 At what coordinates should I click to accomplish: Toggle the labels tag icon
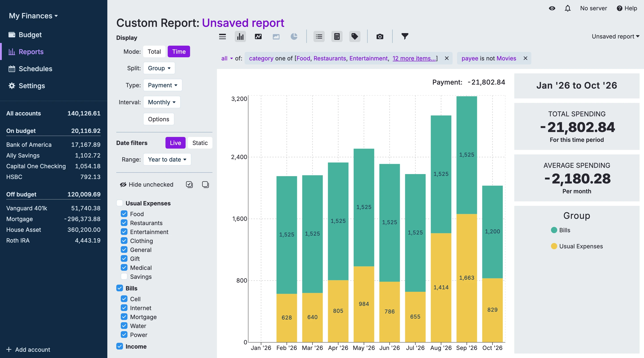[x=355, y=36]
